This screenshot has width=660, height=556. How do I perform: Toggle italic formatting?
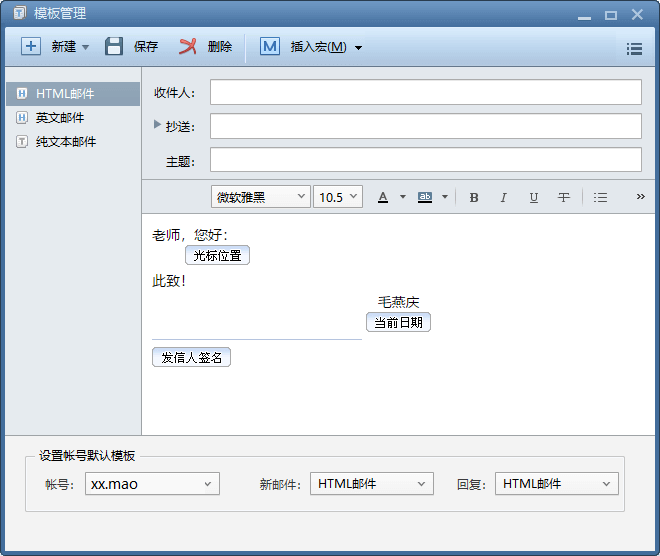(x=503, y=197)
